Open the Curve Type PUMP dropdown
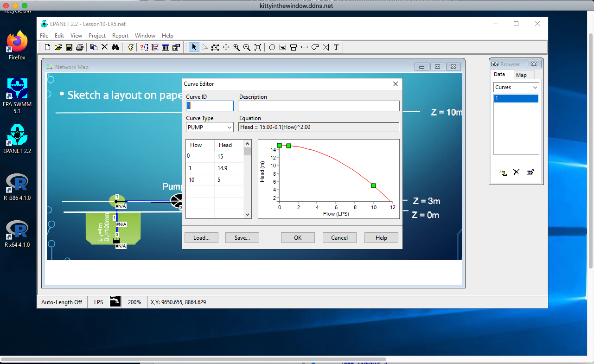The width and height of the screenshot is (594, 364). (x=229, y=127)
